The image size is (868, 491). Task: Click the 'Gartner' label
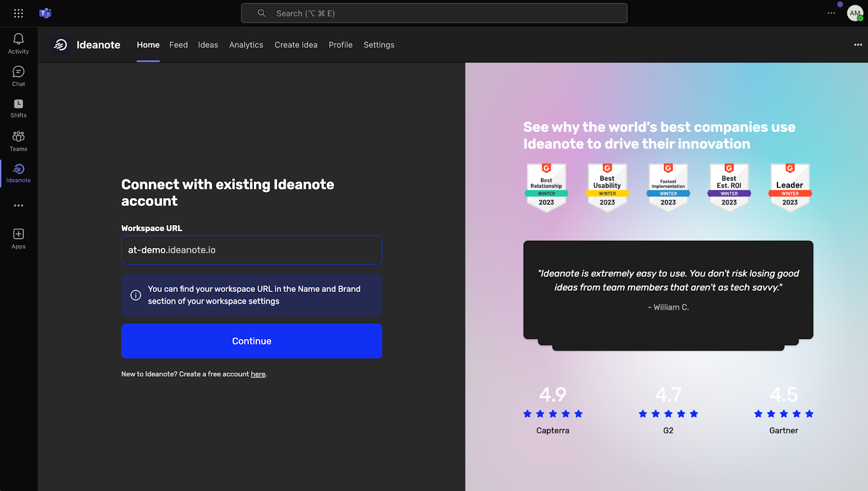(x=783, y=431)
